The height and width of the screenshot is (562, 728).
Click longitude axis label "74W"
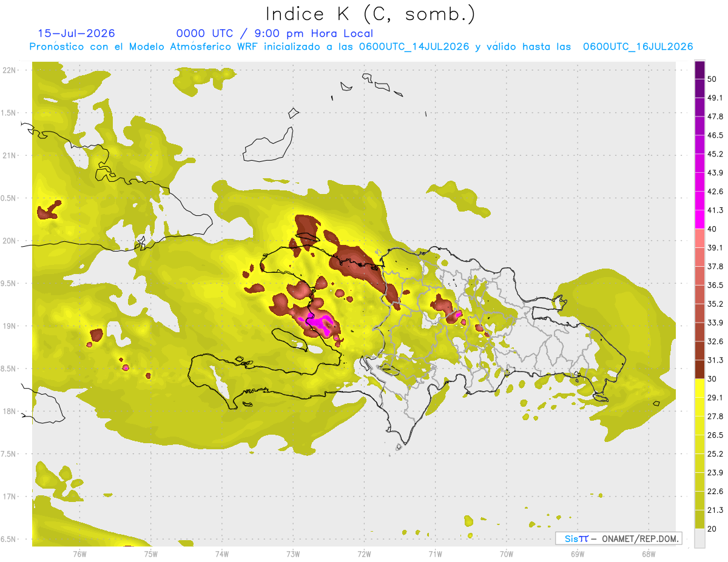pos(222,554)
